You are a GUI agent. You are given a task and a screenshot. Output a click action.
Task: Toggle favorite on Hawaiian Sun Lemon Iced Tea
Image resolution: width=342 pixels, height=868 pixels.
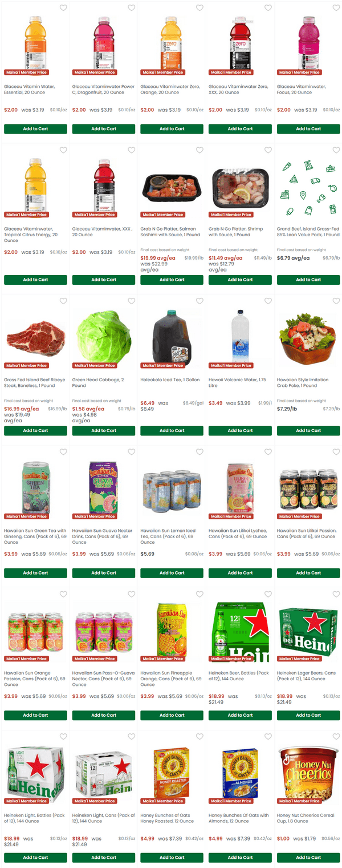point(199,452)
